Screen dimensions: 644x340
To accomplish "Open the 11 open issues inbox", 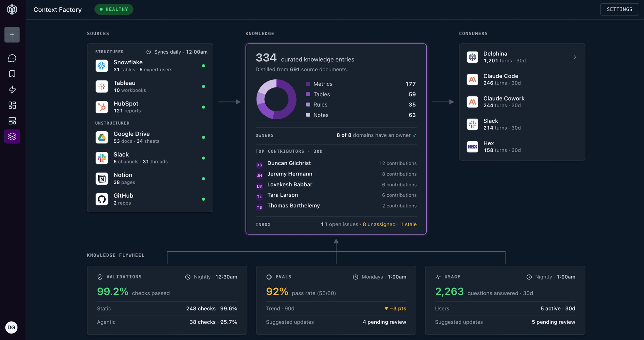I will click(x=339, y=224).
